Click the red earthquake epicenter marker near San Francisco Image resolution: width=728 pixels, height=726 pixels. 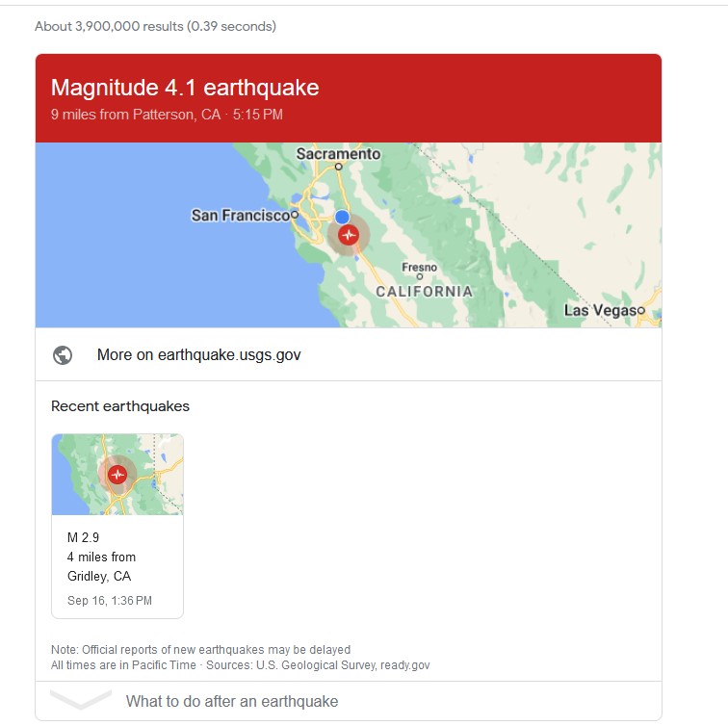point(349,235)
